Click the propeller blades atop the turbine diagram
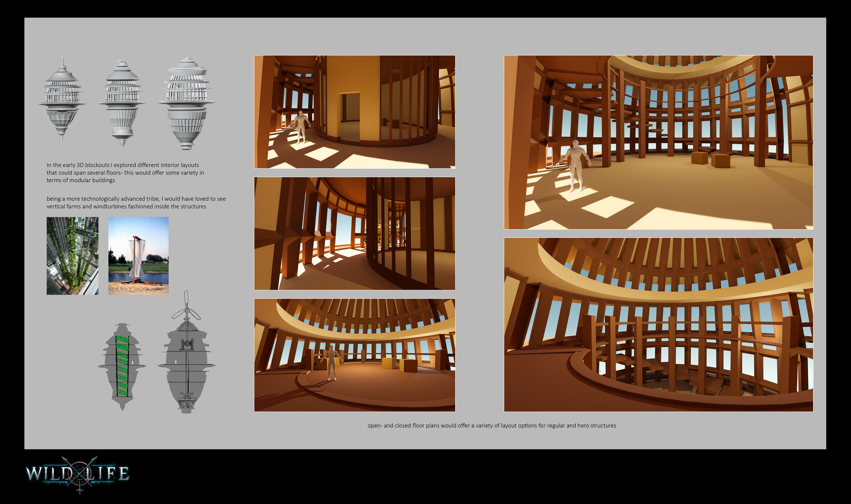851x504 pixels. [x=186, y=308]
